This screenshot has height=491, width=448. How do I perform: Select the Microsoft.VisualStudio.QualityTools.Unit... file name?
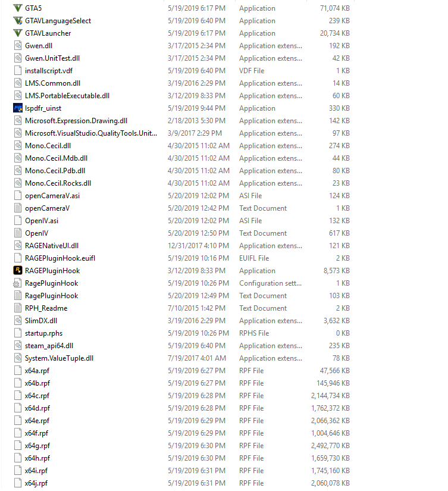[91, 133]
